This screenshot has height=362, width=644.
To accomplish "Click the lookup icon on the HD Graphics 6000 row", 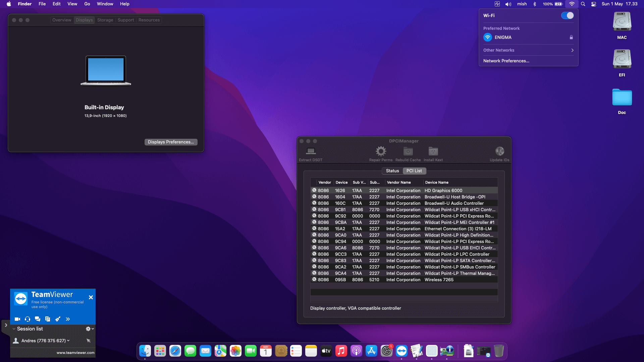I will click(314, 190).
